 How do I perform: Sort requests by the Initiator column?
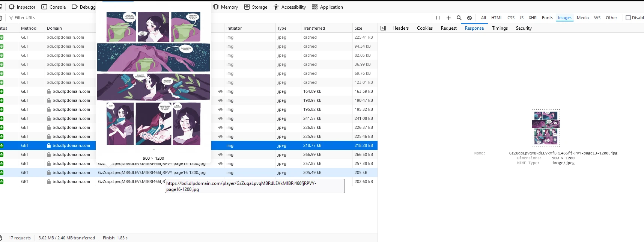249,28
